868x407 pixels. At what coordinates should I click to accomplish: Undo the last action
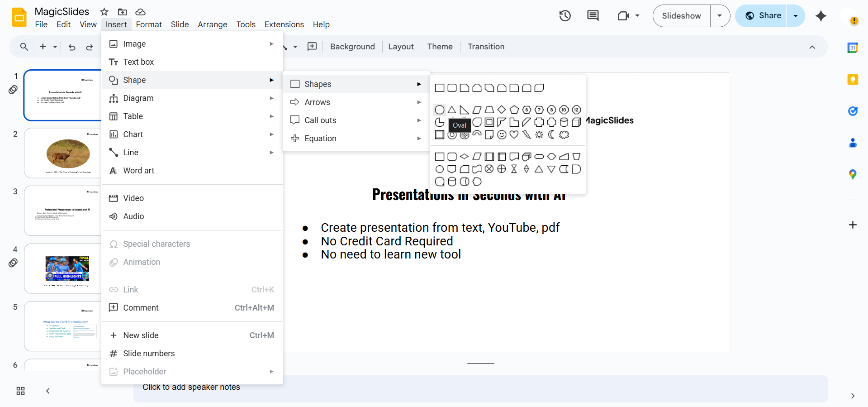(x=72, y=47)
